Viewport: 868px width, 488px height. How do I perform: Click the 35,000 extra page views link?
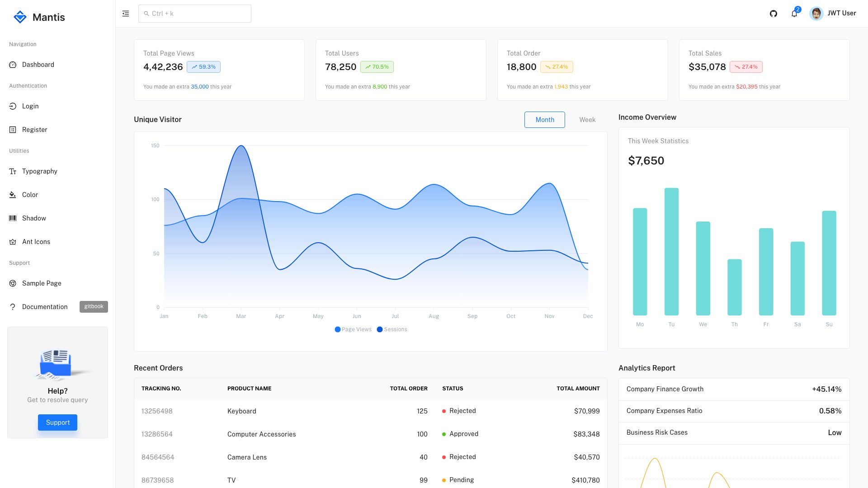coord(199,86)
